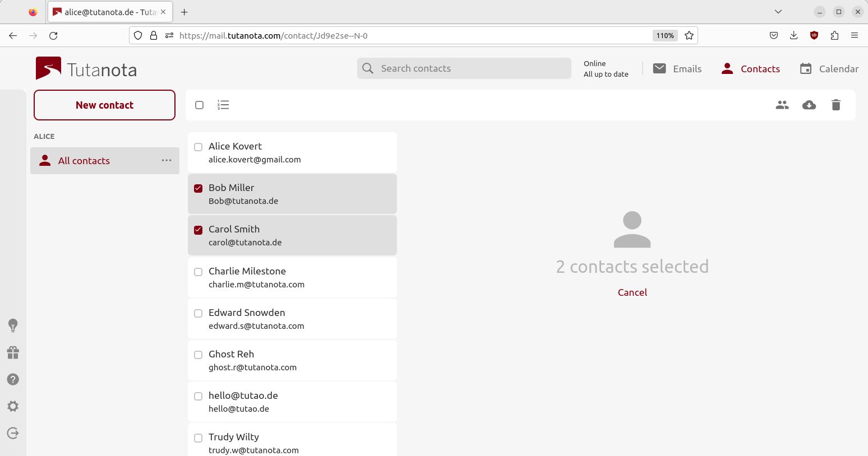Open the help question mark icon
The image size is (868, 456).
click(13, 379)
